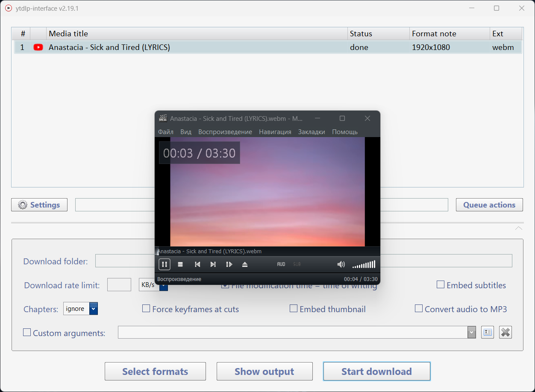Skip to previous track in the player

(x=197, y=264)
